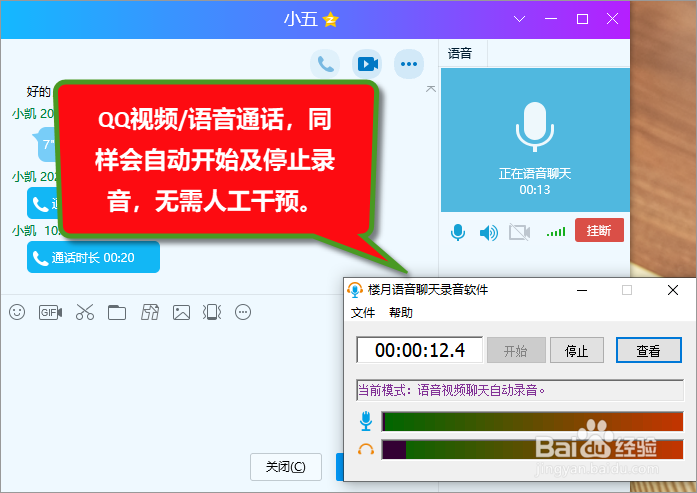The width and height of the screenshot is (697, 493).
Task: Open more options ellipsis in chat header
Action: pos(409,64)
